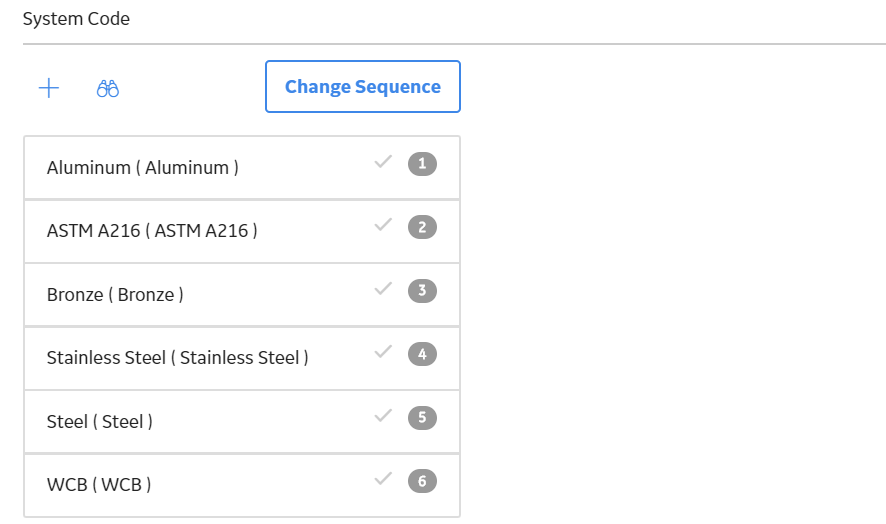Screen dimensions: 886x524
Task: Click the checkmark icon beside WCB
Action: (383, 479)
